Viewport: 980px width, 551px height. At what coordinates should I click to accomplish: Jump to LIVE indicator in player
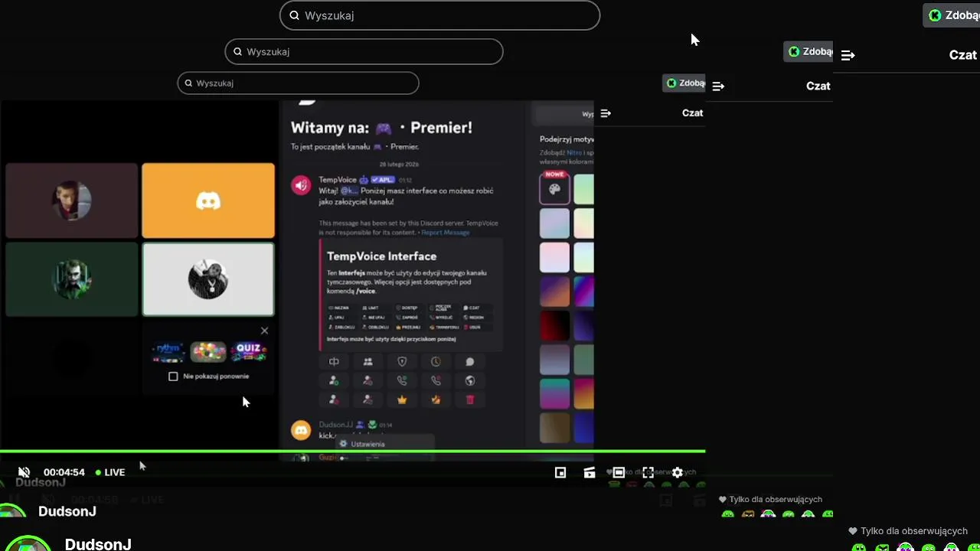tap(110, 472)
